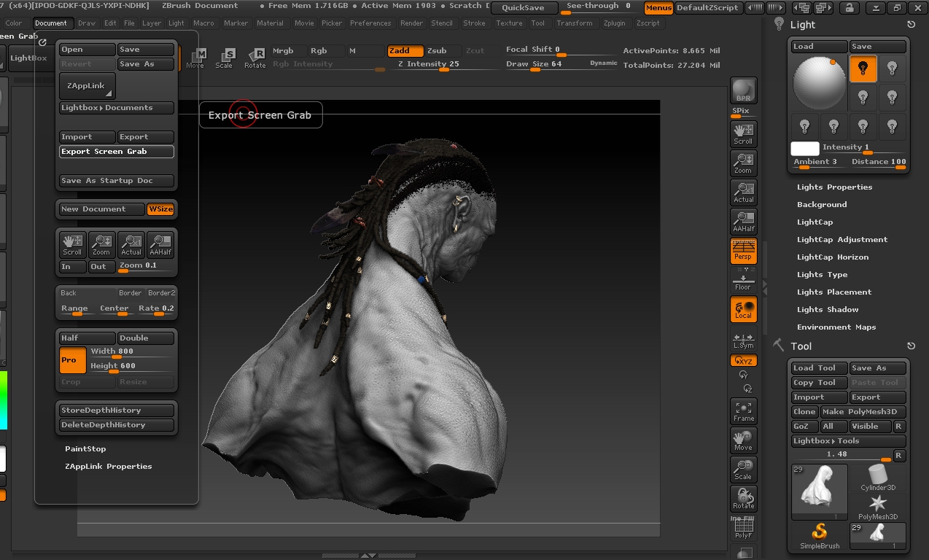The image size is (929, 560).
Task: Toggle PolyF polyframe display
Action: pyautogui.click(x=743, y=528)
